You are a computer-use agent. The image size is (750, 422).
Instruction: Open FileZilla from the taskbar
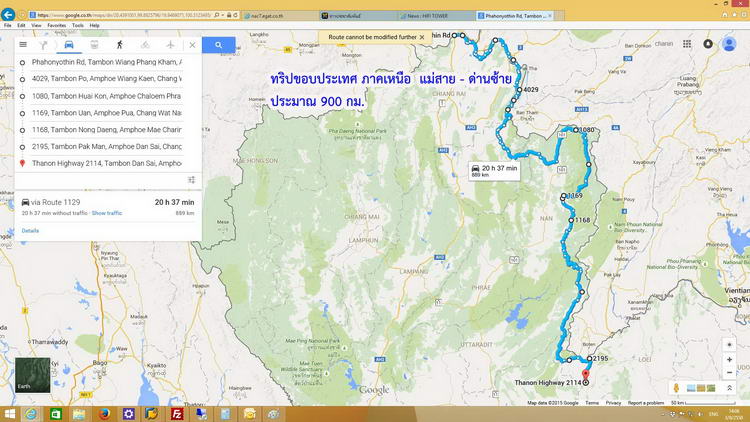177,414
